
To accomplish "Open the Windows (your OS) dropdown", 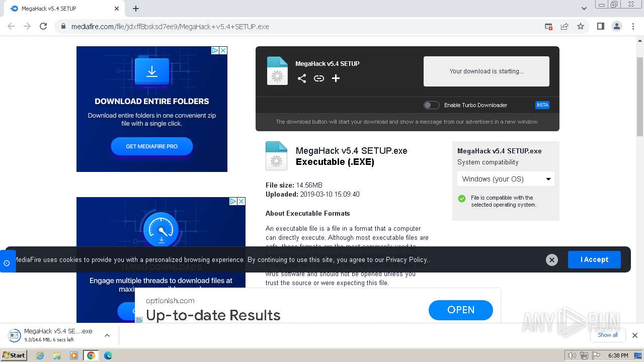I will tap(506, 179).
